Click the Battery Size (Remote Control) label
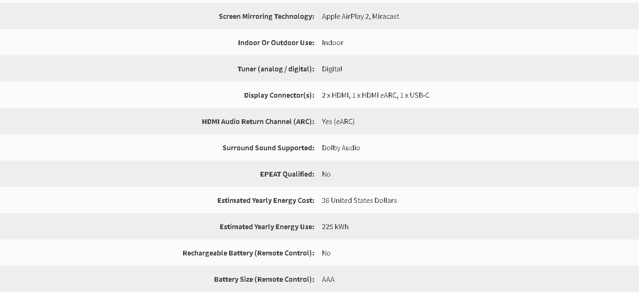Image resolution: width=644 pixels, height=293 pixels. [264, 279]
